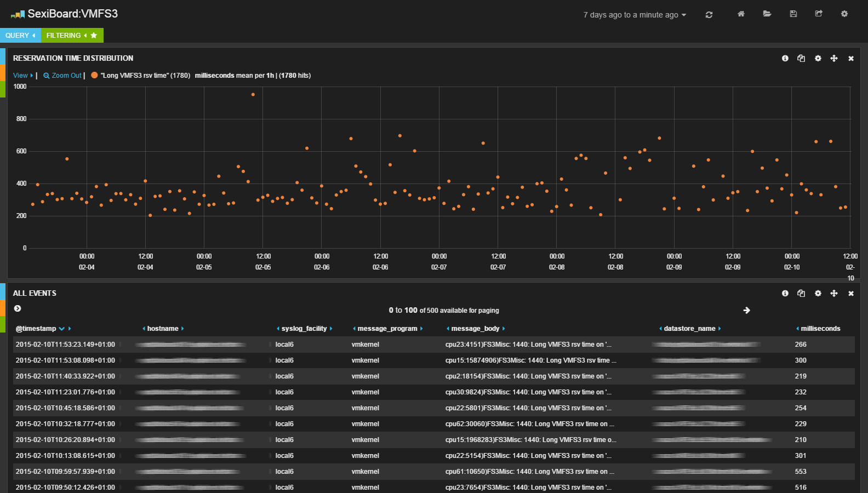Viewport: 868px width, 493px height.
Task: Click the Zoom Out magnifier link
Action: coord(62,76)
